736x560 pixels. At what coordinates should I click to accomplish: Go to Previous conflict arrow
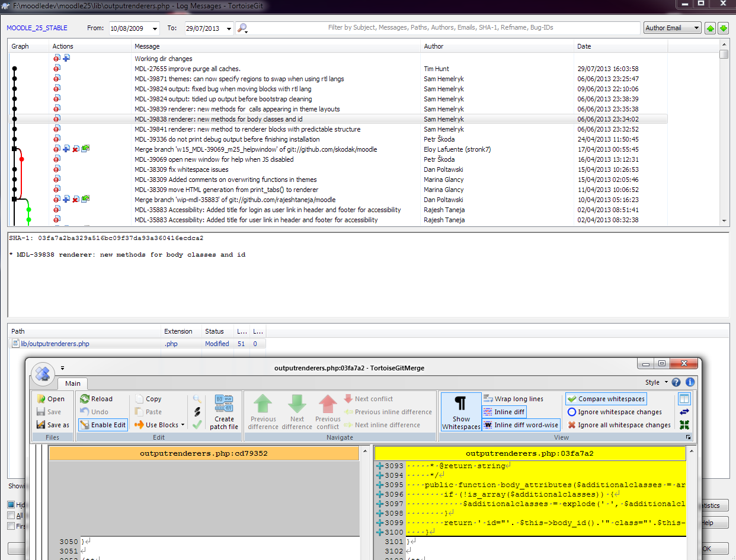[328, 412]
